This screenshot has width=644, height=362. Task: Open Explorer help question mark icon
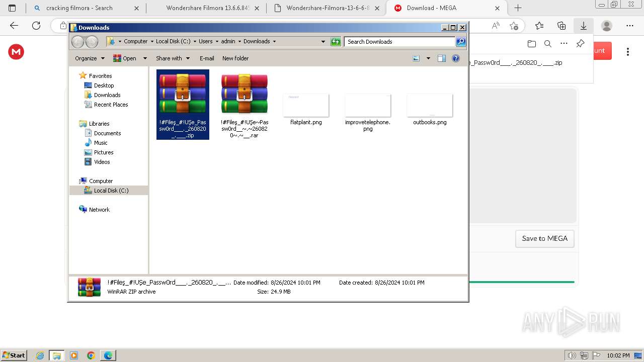(x=456, y=58)
